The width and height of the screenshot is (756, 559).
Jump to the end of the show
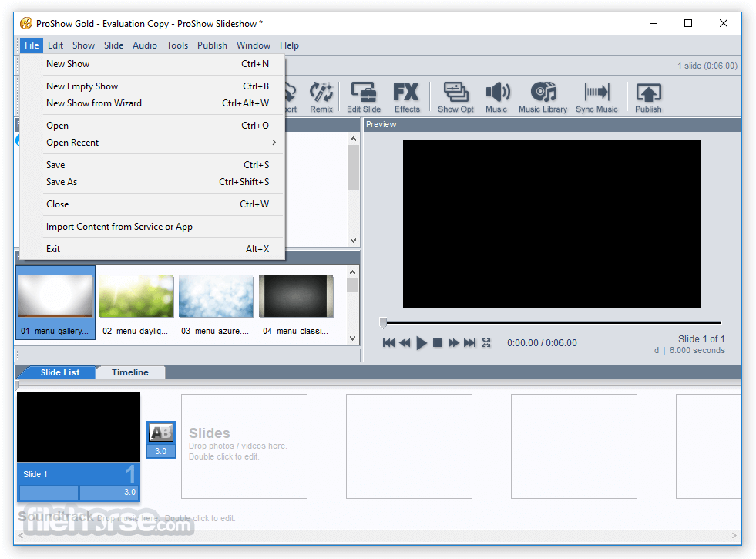(469, 343)
